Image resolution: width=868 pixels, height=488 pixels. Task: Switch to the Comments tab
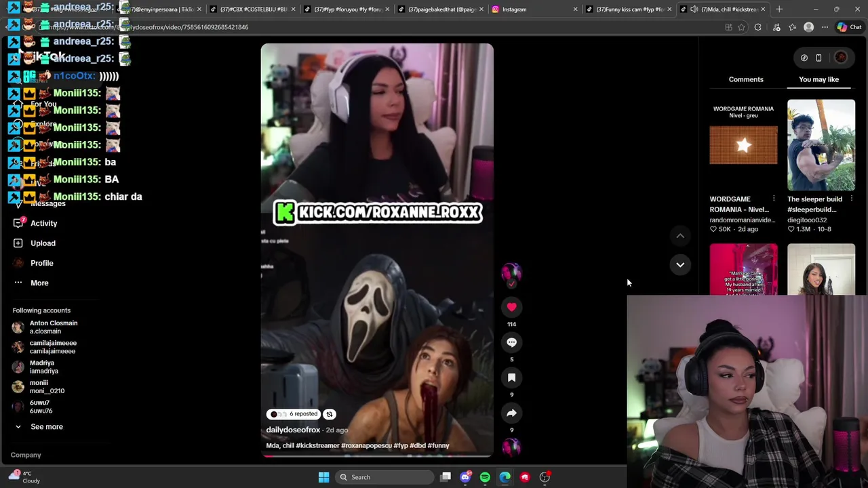[746, 79]
